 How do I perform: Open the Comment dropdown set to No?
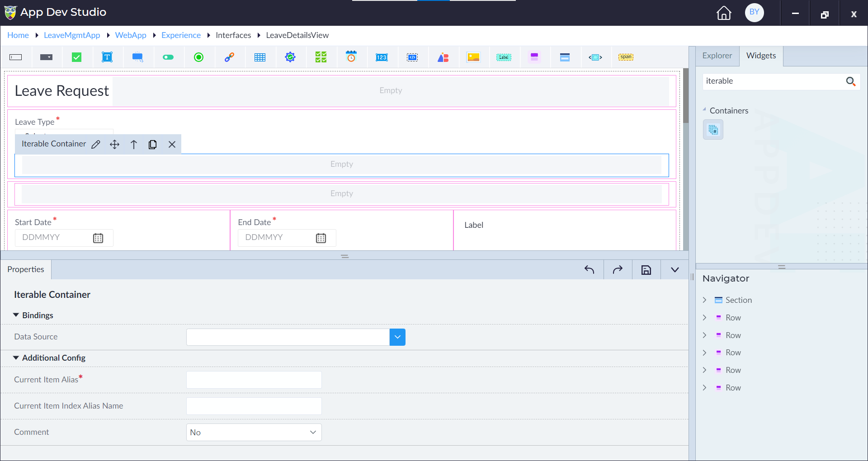[x=254, y=433]
